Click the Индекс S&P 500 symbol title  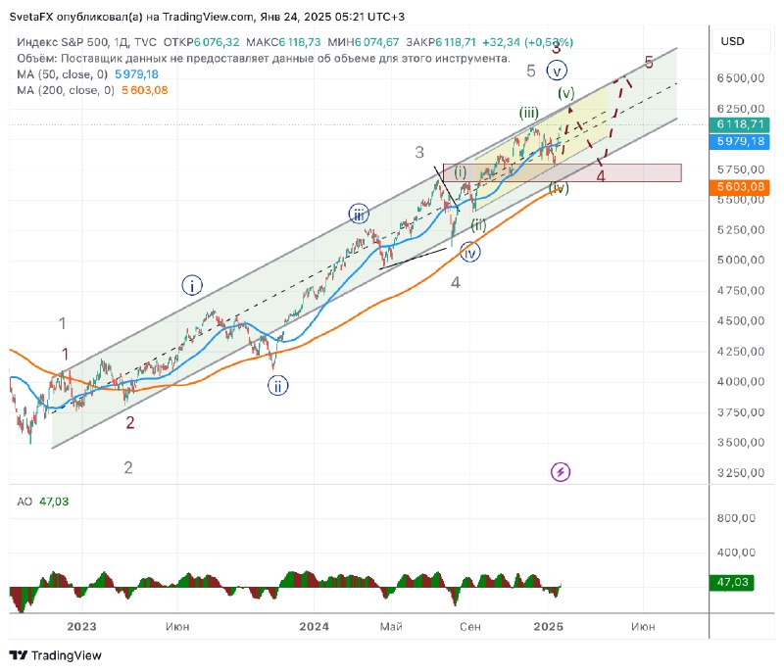(63, 42)
